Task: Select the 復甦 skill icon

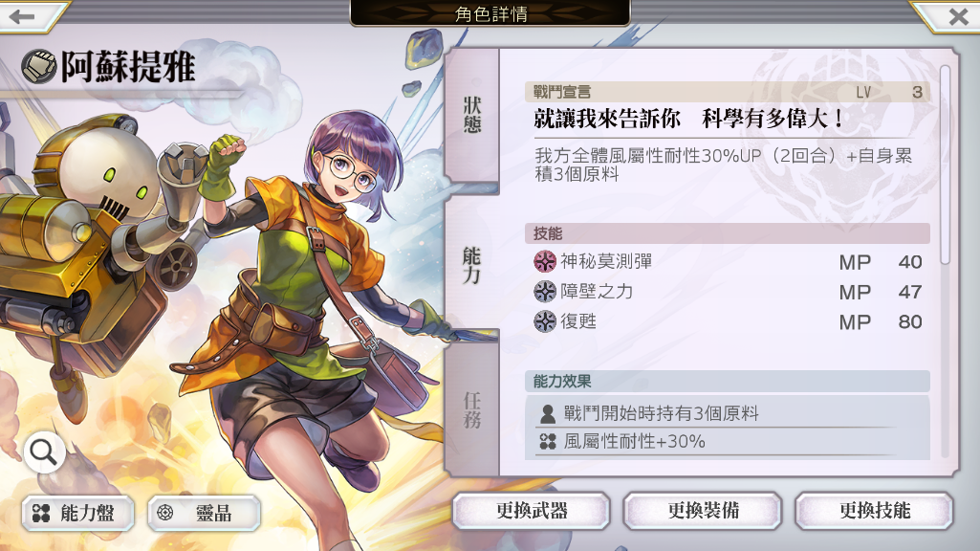Action: (x=545, y=321)
